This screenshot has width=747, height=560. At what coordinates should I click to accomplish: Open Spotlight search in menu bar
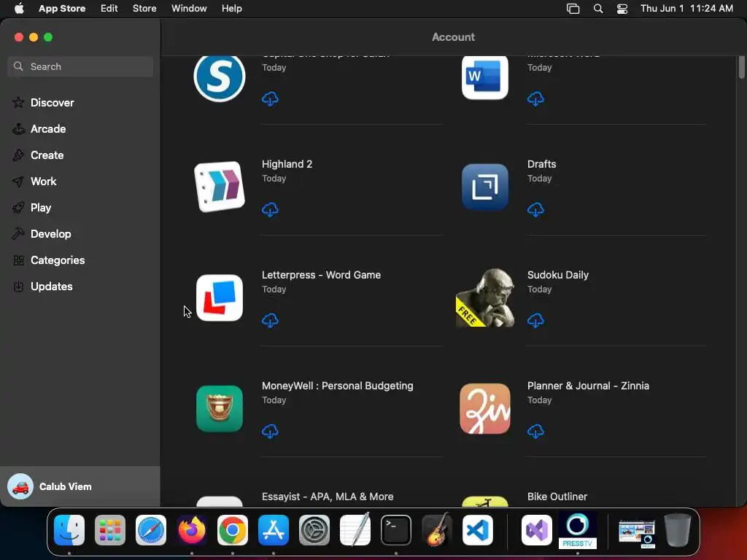598,9
